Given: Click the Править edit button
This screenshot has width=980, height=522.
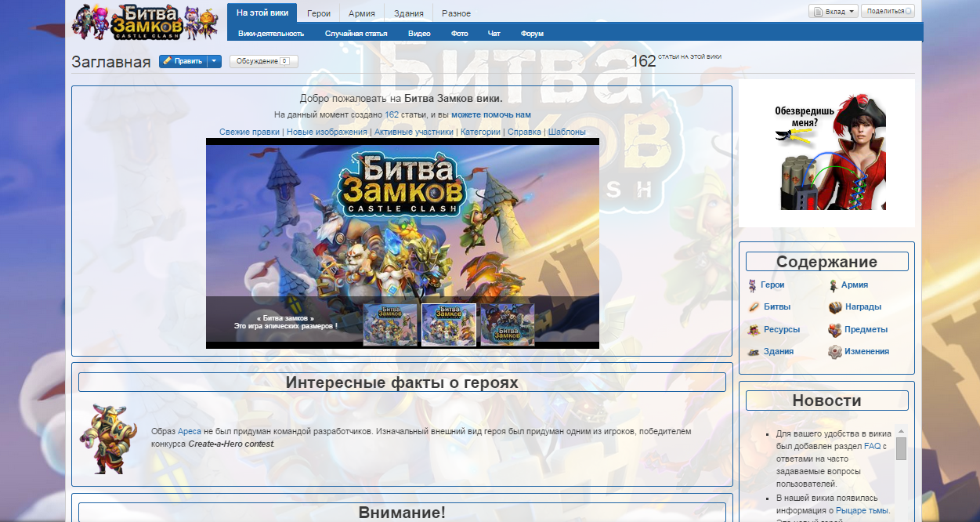Looking at the screenshot, I should [x=183, y=61].
